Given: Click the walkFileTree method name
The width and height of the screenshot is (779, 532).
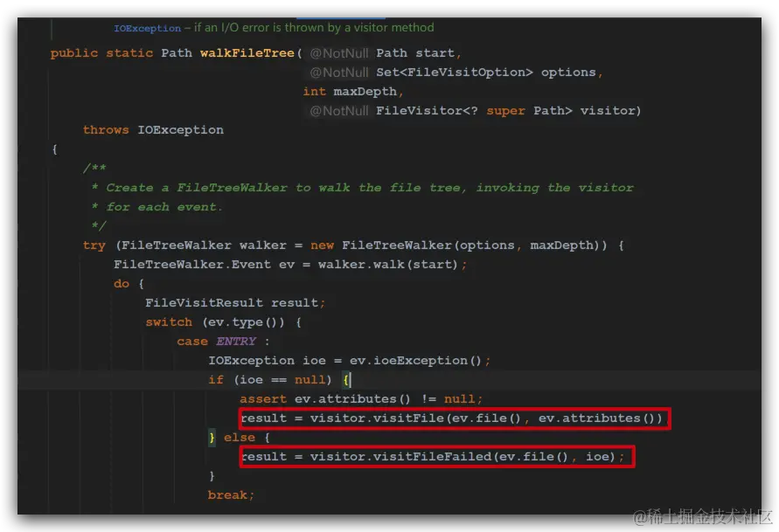Looking at the screenshot, I should [247, 52].
